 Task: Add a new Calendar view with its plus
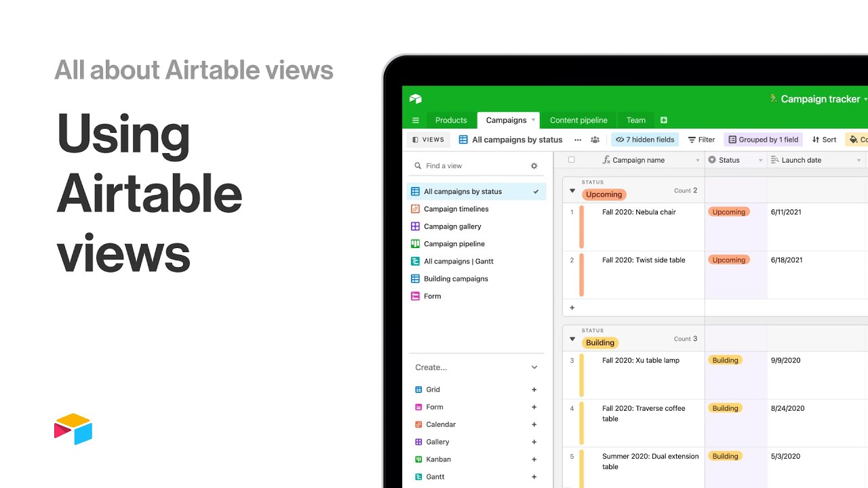point(534,425)
